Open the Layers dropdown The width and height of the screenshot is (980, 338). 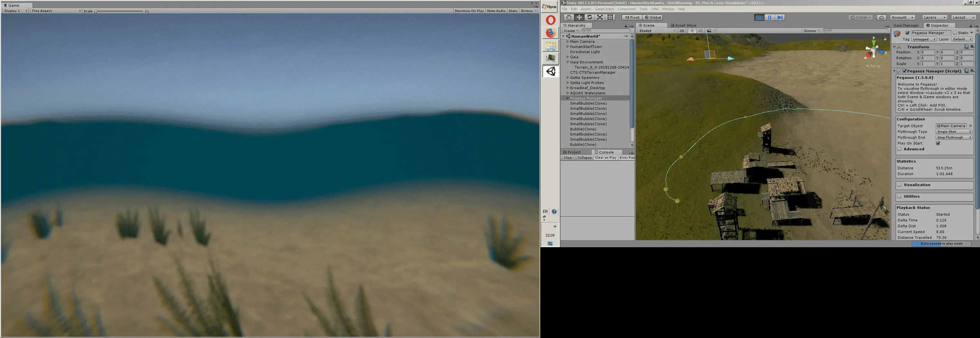click(x=934, y=17)
